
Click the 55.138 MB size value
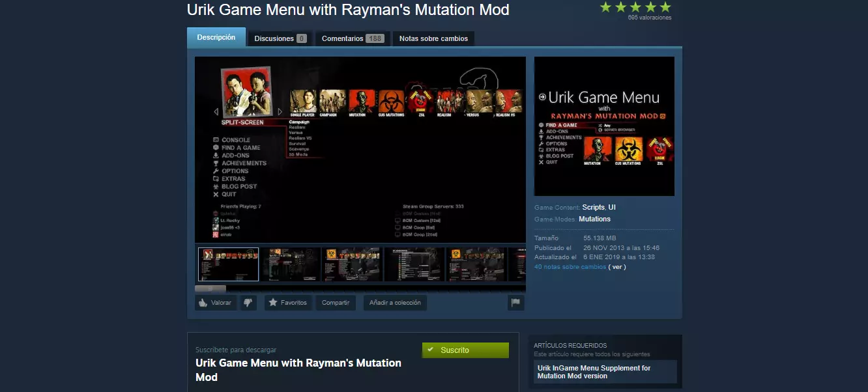pos(600,238)
